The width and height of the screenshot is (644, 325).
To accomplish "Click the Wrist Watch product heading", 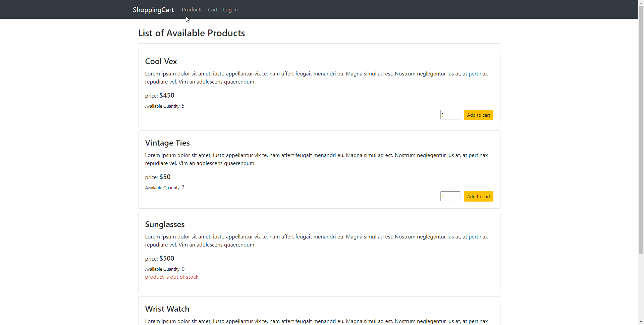I will [x=167, y=309].
